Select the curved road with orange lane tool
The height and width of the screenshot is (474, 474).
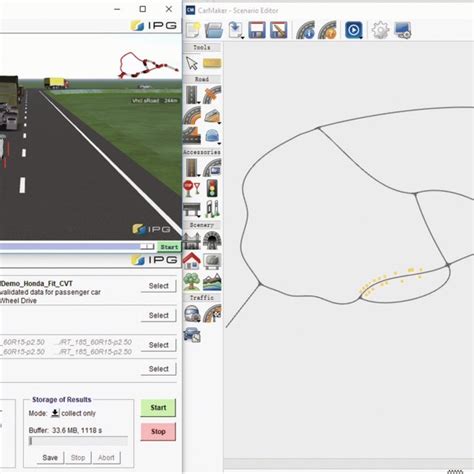192,115
